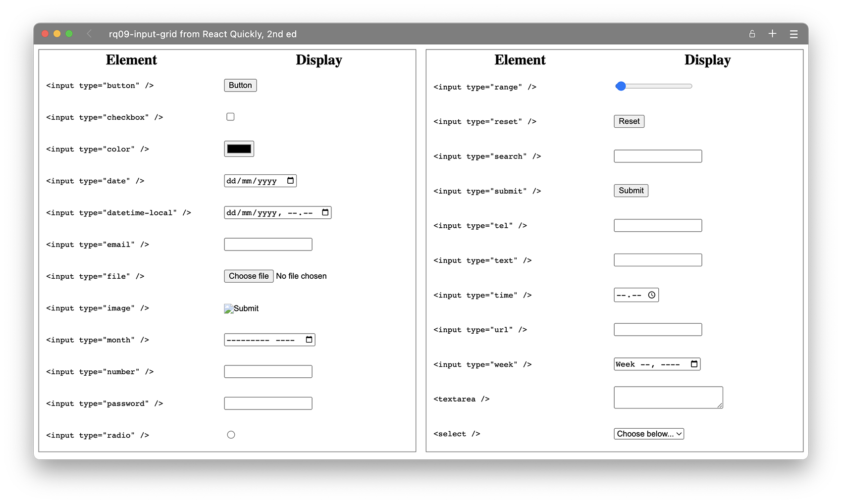Open the date input calendar picker icon
The height and width of the screenshot is (504, 842).
point(291,181)
